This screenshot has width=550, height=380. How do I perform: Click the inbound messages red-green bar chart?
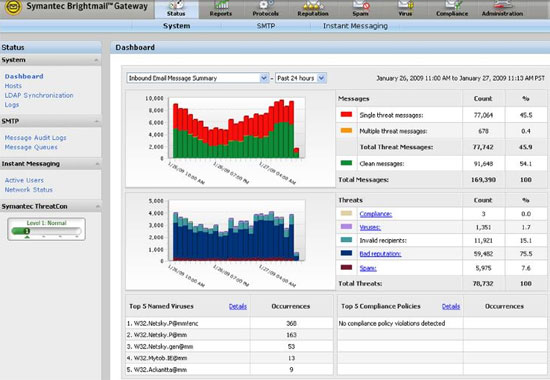coord(237,128)
